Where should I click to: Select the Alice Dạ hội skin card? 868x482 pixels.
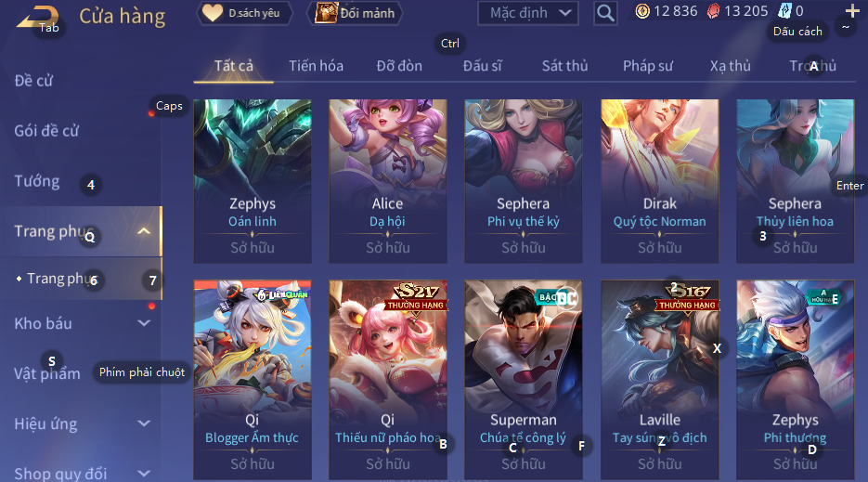pos(387,181)
